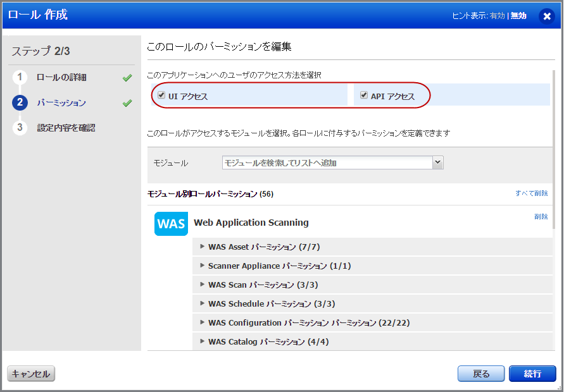Image resolution: width=564 pixels, height=392 pixels.
Task: Click the 続行 button
Action: [532, 374]
